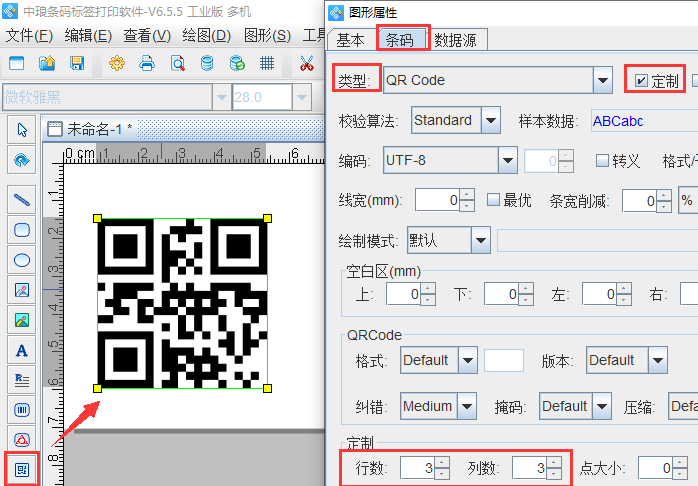Enable the 转义 checkbox
The height and width of the screenshot is (486, 698).
(x=602, y=161)
